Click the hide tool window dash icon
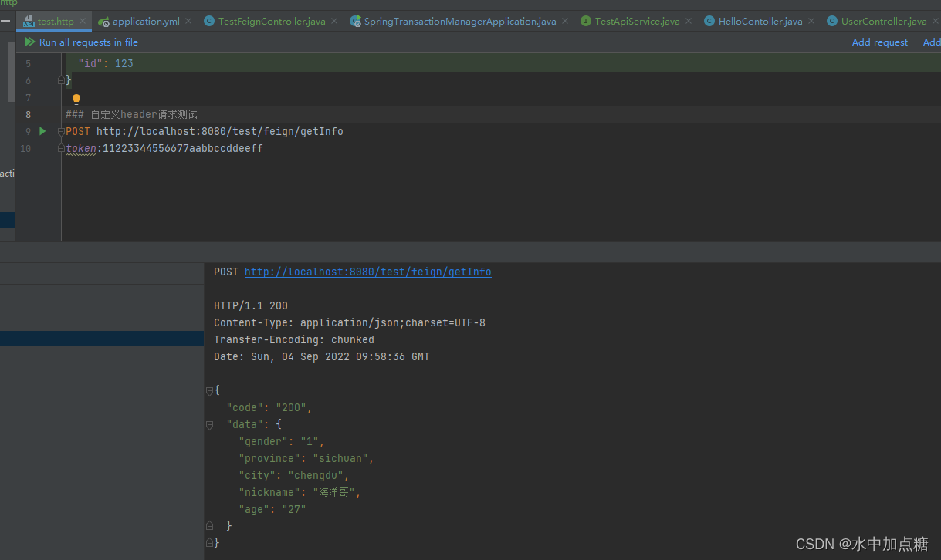 5,21
